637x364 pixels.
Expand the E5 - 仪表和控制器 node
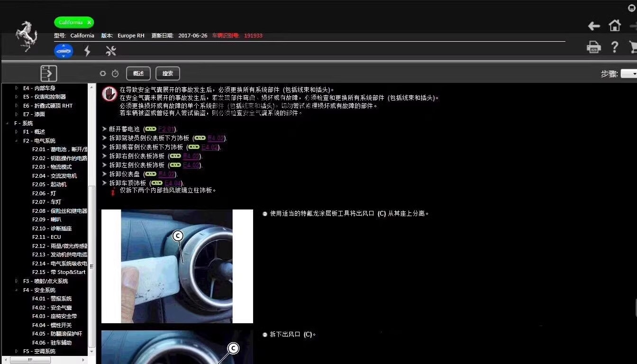pyautogui.click(x=17, y=97)
